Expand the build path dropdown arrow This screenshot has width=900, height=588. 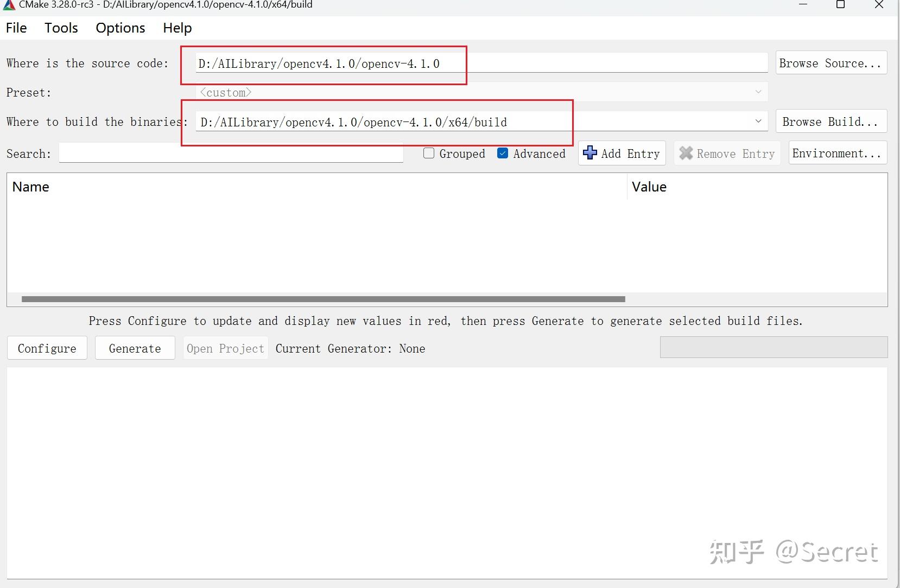758,121
